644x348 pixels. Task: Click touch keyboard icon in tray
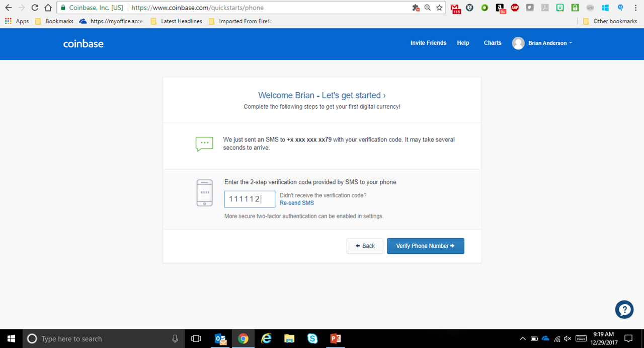pos(581,338)
